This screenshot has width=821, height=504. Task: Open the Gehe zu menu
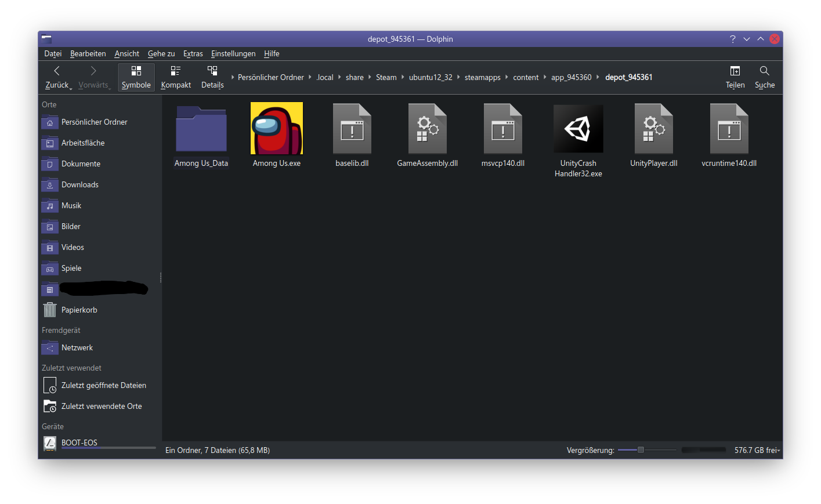(161, 53)
